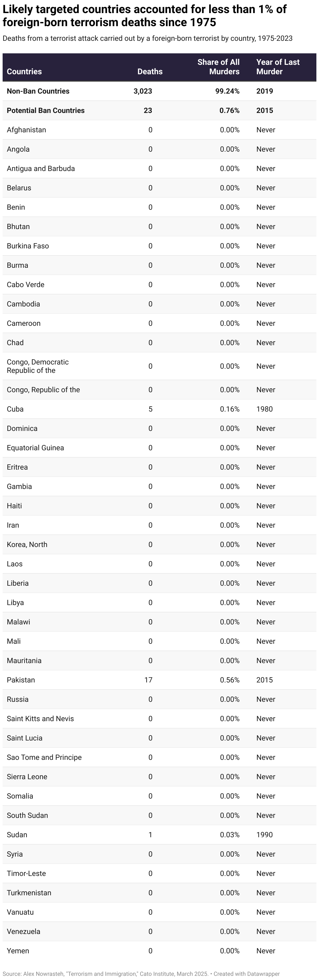
Task: Select the Korea, North row label
Action: [27, 544]
